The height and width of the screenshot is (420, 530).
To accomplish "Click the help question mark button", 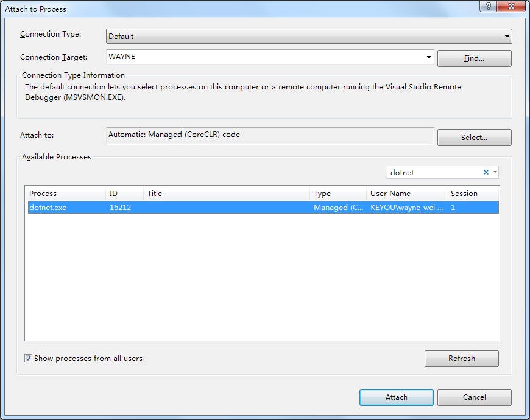I will tap(488, 6).
